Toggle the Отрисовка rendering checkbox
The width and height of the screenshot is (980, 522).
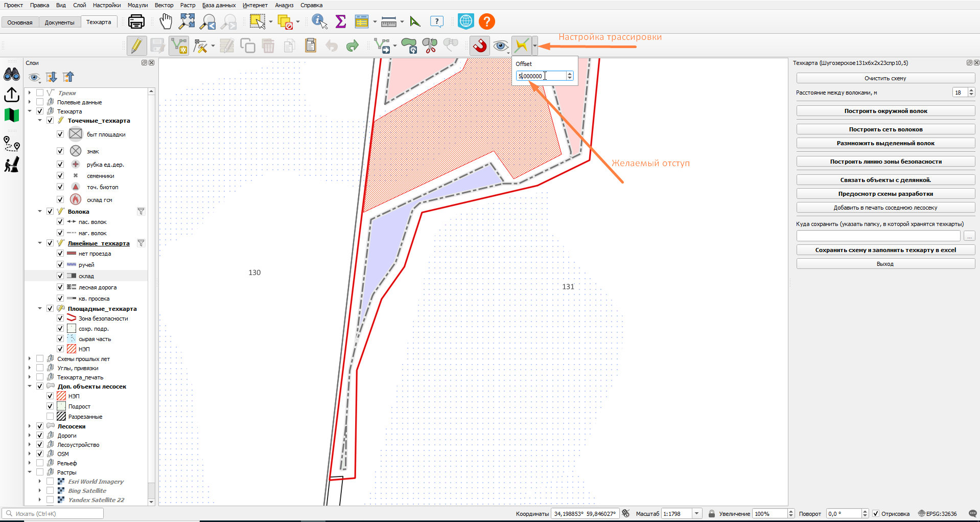coord(876,513)
